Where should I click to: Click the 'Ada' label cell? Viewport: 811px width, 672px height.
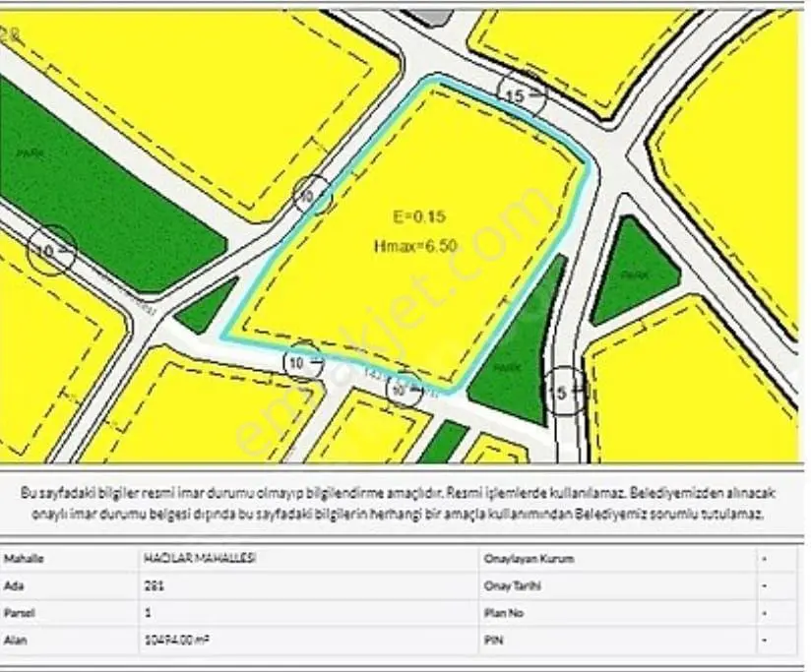point(69,586)
